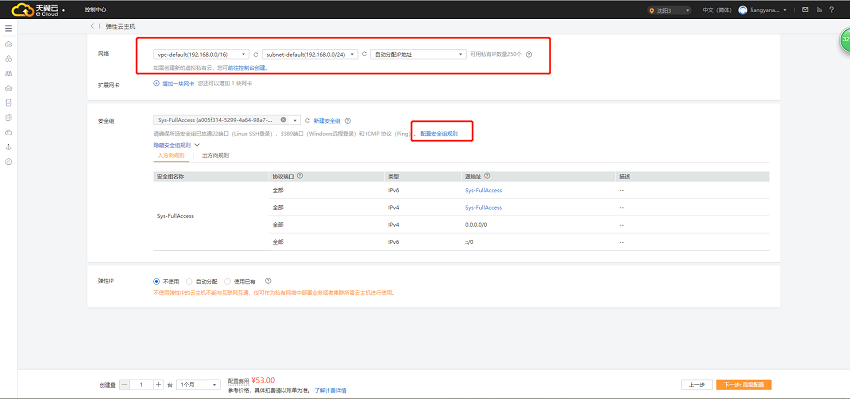Open the bar-chart icon in the header
Viewport: 850px width, 399px height.
click(819, 10)
